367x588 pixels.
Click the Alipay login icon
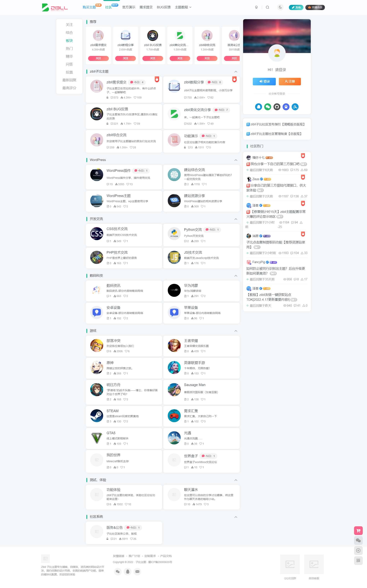tap(295, 107)
